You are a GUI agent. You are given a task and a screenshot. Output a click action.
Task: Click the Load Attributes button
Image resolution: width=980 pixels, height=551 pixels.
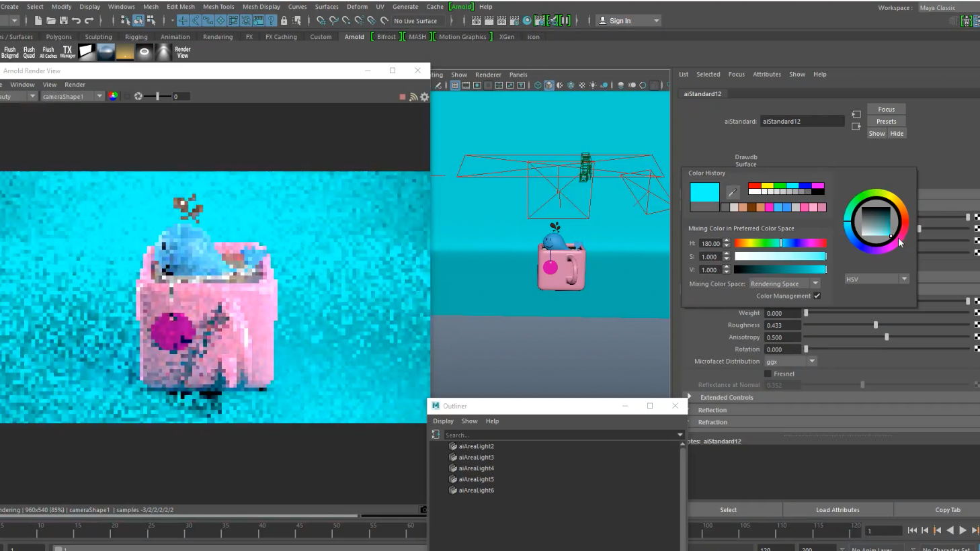click(x=838, y=509)
